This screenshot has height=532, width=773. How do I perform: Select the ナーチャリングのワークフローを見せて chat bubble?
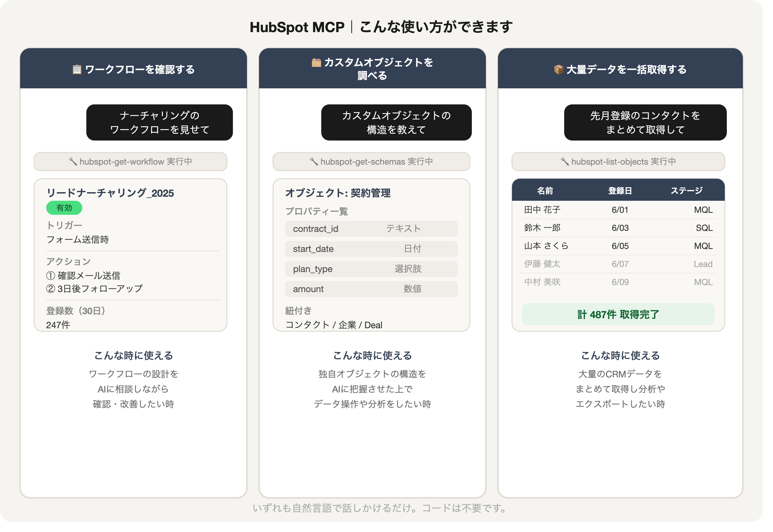coord(159,122)
